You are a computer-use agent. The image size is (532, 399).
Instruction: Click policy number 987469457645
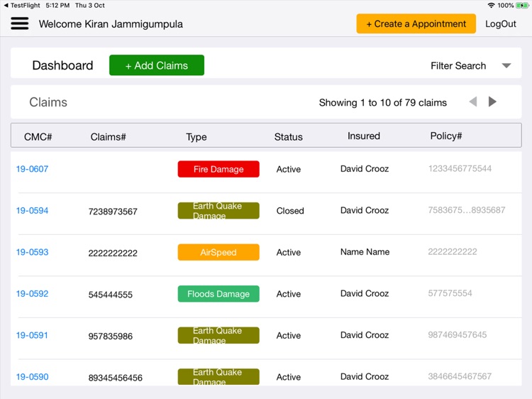click(458, 335)
